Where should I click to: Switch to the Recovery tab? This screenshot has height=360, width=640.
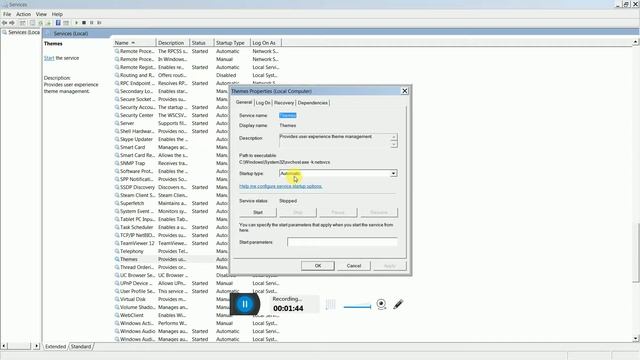point(284,103)
